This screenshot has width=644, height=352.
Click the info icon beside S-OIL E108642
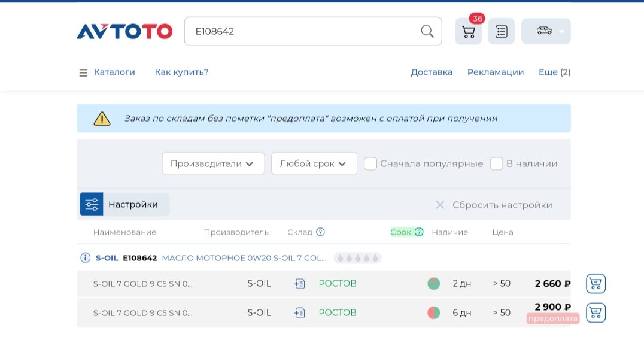tap(85, 258)
